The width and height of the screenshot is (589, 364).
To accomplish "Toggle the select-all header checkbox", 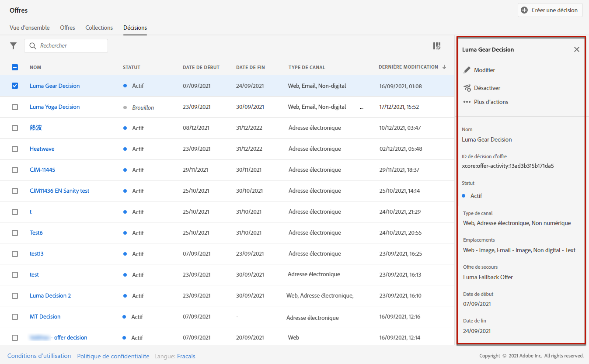I will (15, 67).
